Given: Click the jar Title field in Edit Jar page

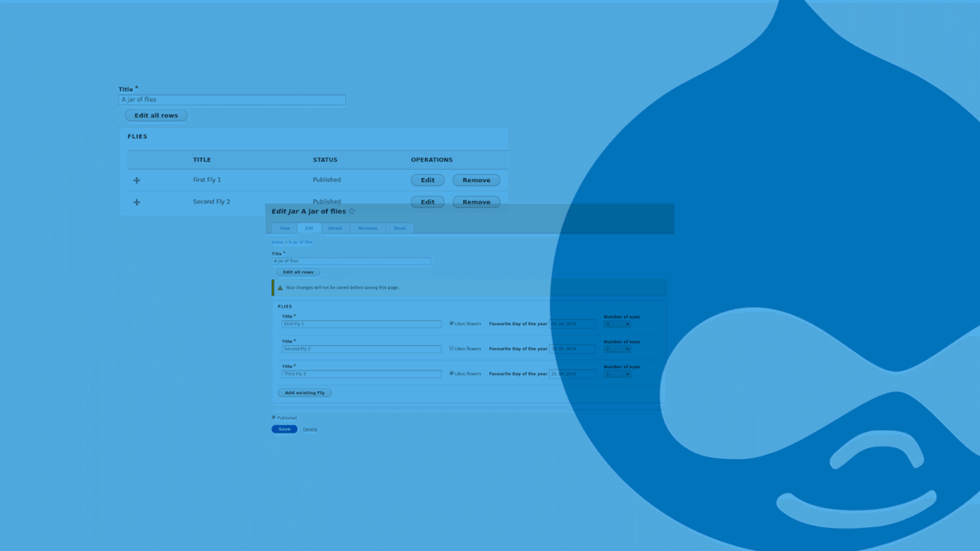Looking at the screenshot, I should click(x=351, y=261).
